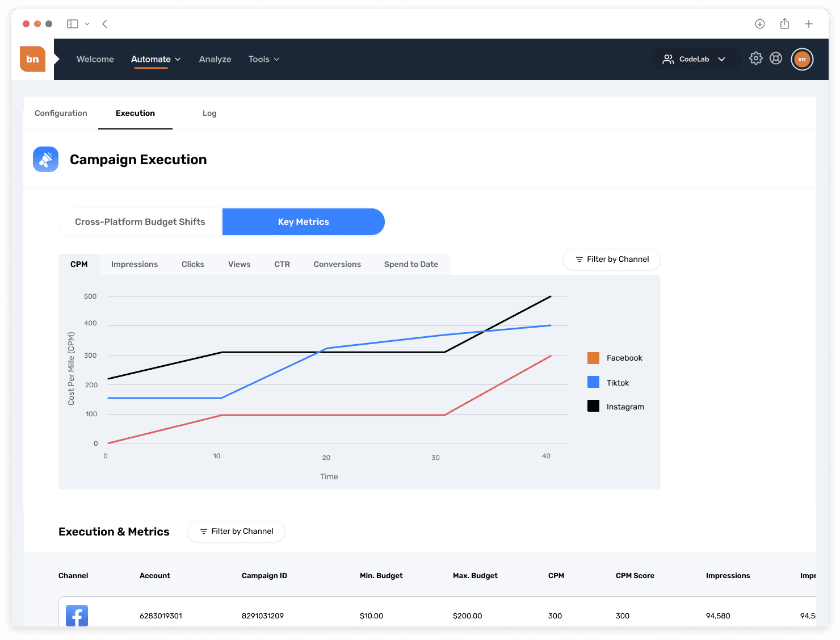This screenshot has height=640, width=840.
Task: Click the Account column header
Action: pos(155,575)
